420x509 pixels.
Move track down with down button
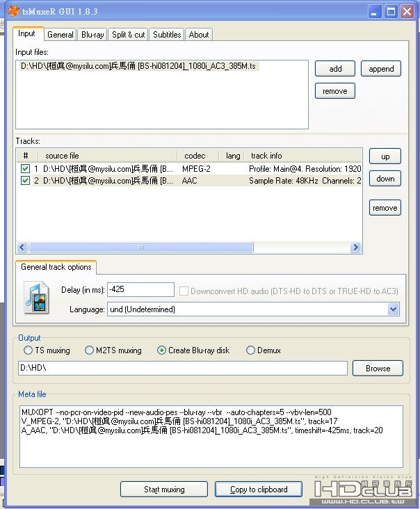[385, 179]
